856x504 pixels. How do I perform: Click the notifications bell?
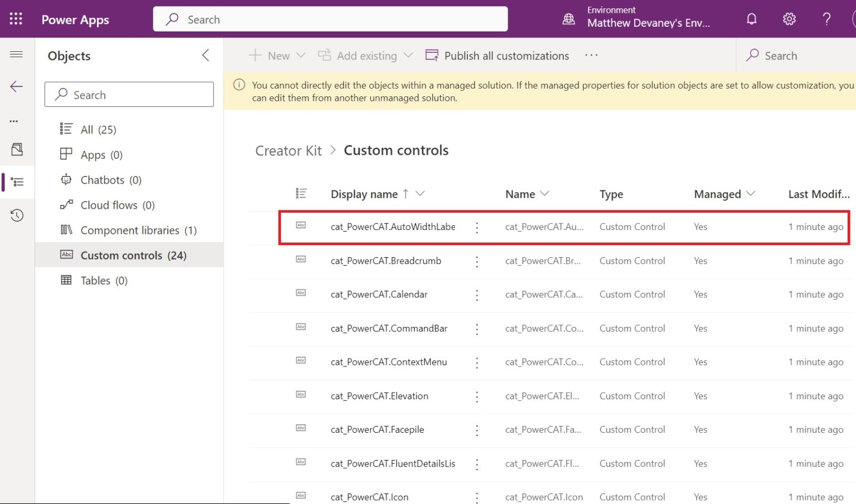pos(752,18)
